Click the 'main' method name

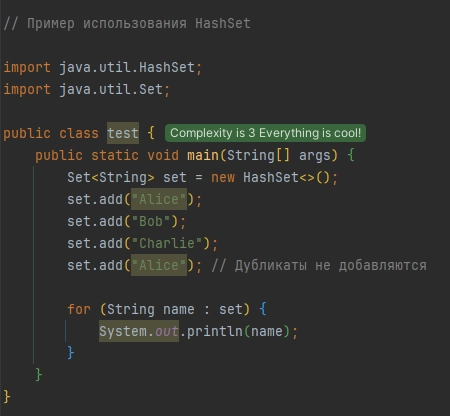(x=203, y=155)
